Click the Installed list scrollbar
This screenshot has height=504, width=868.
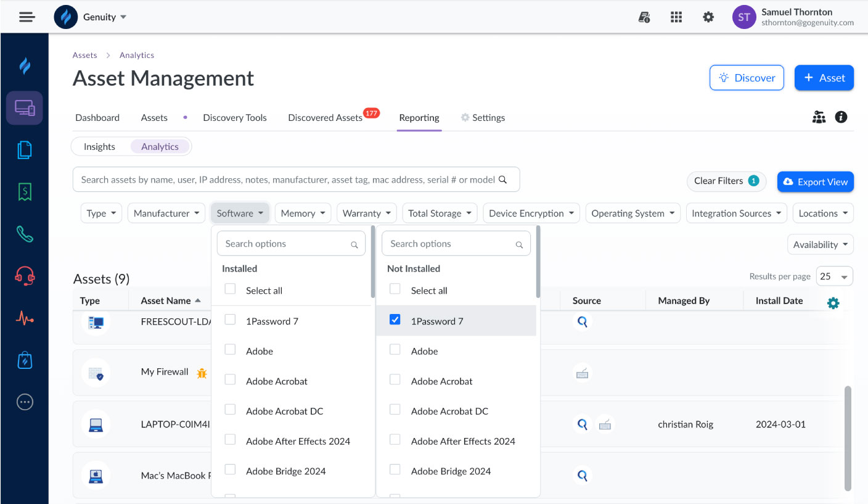pyautogui.click(x=373, y=262)
